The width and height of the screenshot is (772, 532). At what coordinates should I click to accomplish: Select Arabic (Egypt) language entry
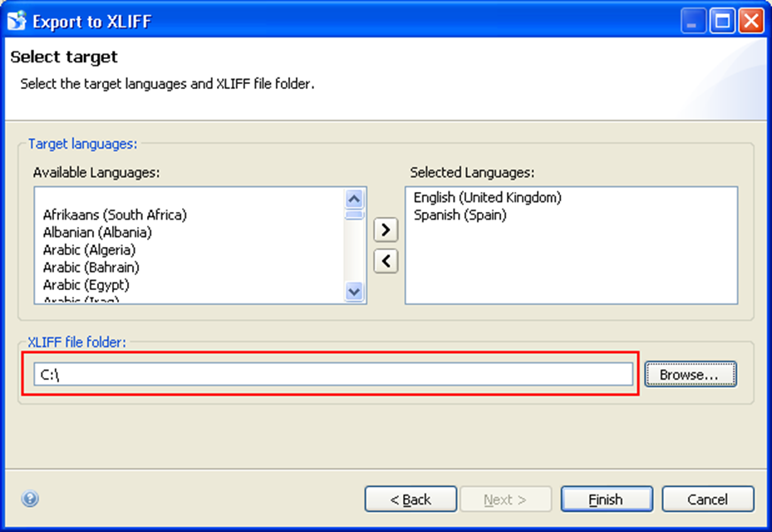pyautogui.click(x=86, y=284)
